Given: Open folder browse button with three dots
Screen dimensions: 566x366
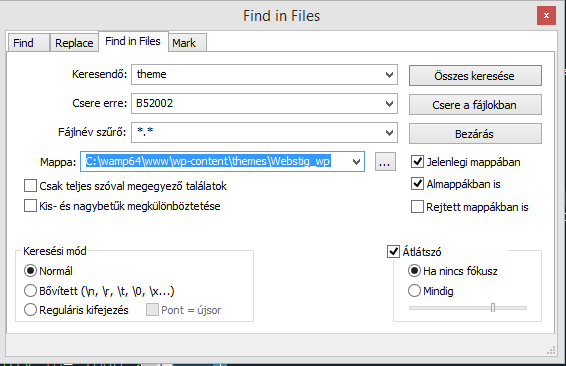Looking at the screenshot, I should coord(385,162).
